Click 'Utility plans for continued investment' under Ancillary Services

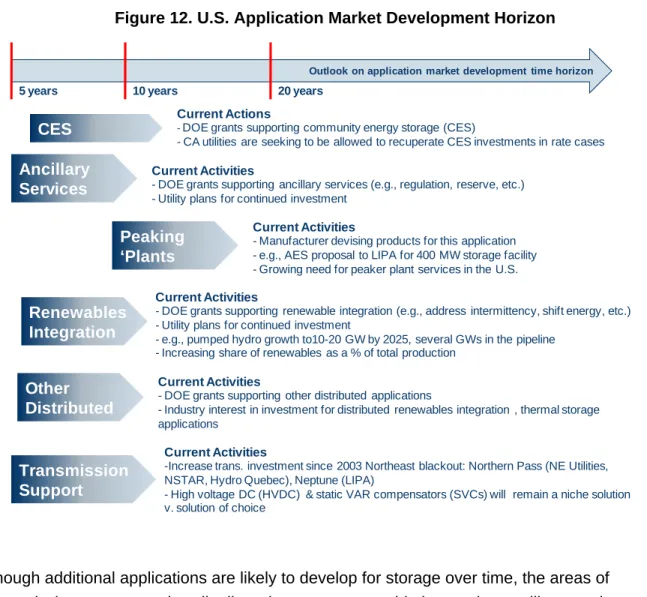point(249,199)
